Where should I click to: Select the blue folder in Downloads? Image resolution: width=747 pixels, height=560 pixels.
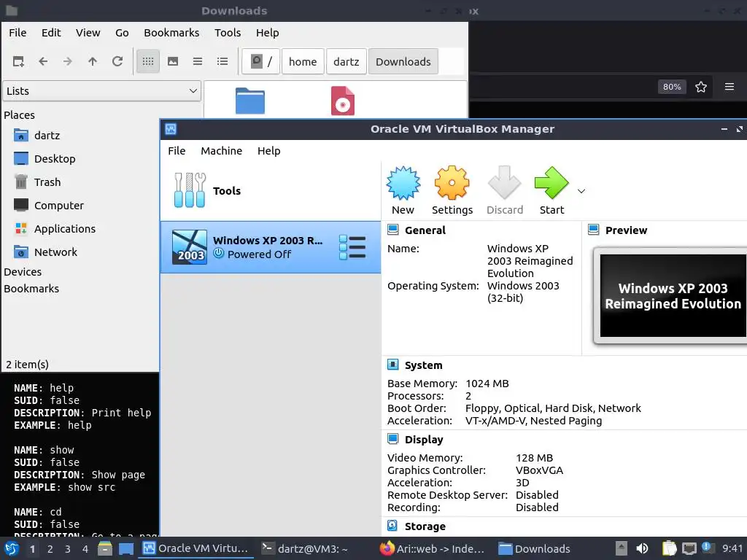[x=250, y=101]
